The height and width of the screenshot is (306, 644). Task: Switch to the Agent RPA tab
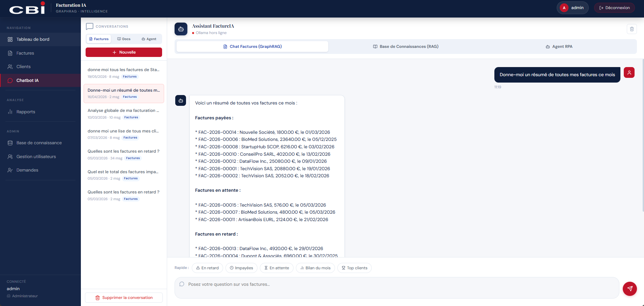click(x=559, y=47)
